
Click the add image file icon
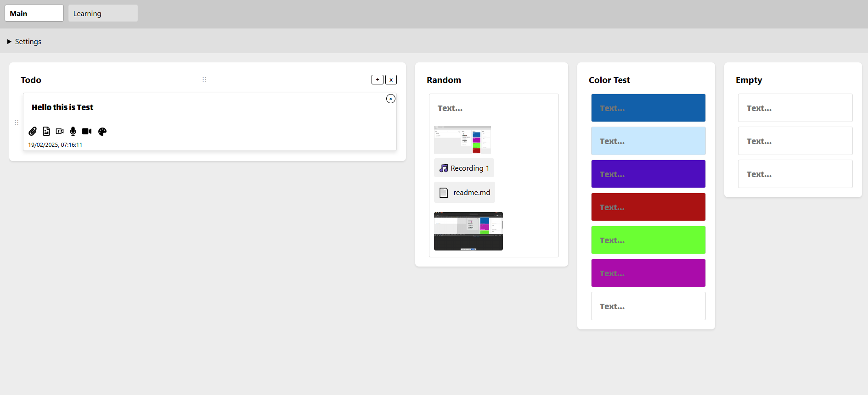(x=46, y=131)
